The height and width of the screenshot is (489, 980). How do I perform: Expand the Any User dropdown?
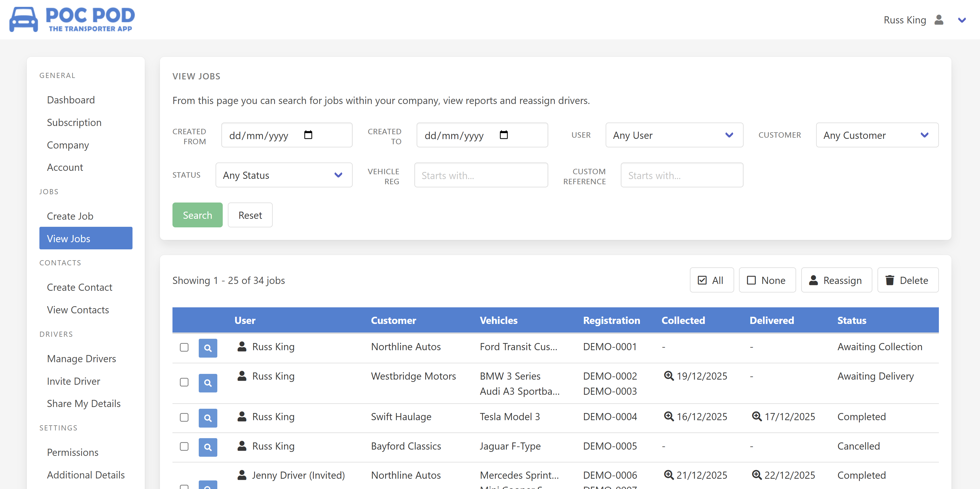674,135
